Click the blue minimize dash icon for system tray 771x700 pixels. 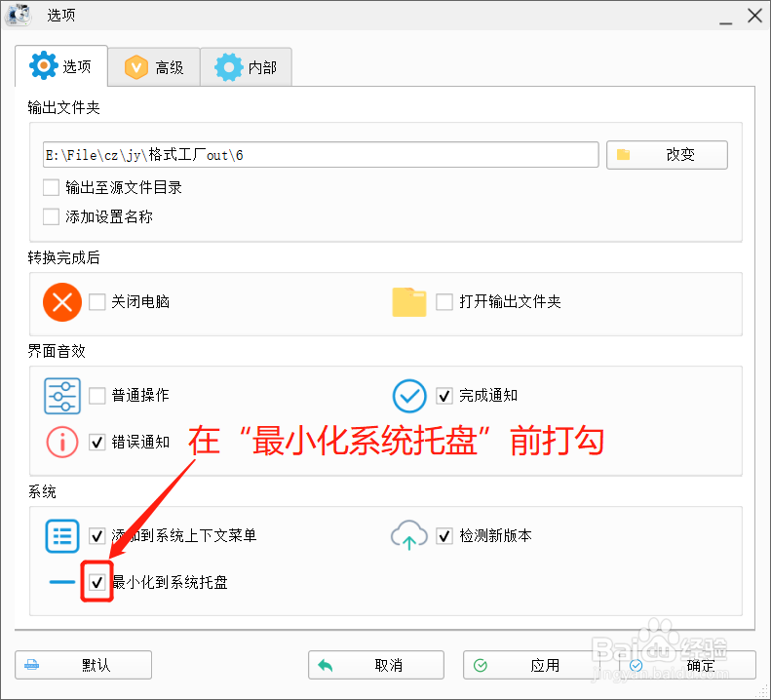click(x=62, y=582)
